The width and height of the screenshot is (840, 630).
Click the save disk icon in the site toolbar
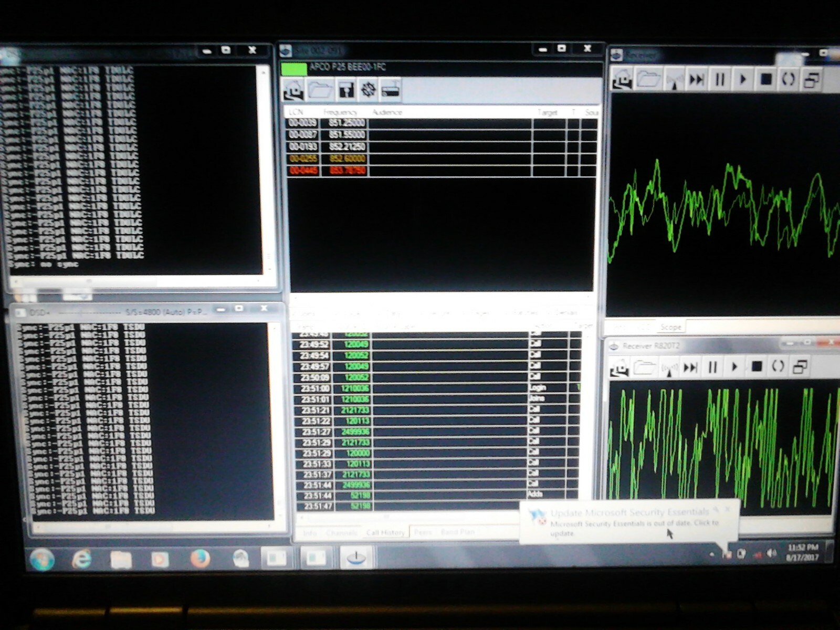coord(345,90)
